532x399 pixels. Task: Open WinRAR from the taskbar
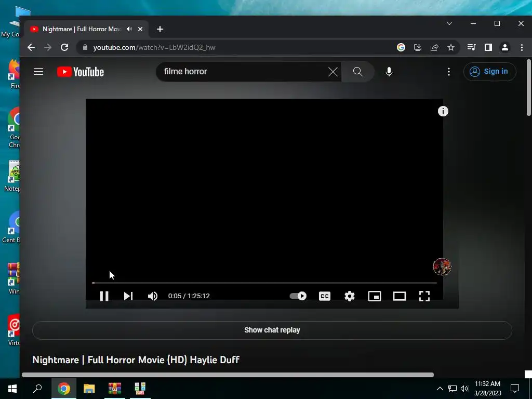click(x=115, y=389)
